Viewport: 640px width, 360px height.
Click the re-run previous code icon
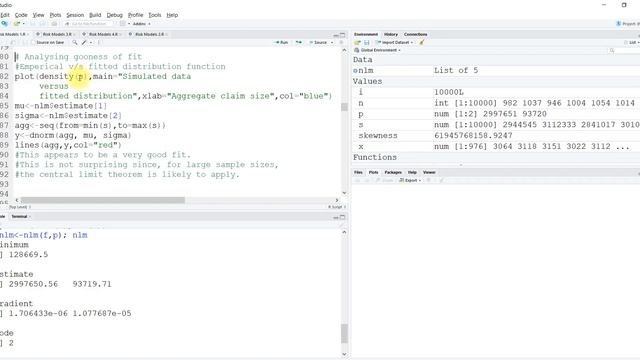[x=299, y=42]
